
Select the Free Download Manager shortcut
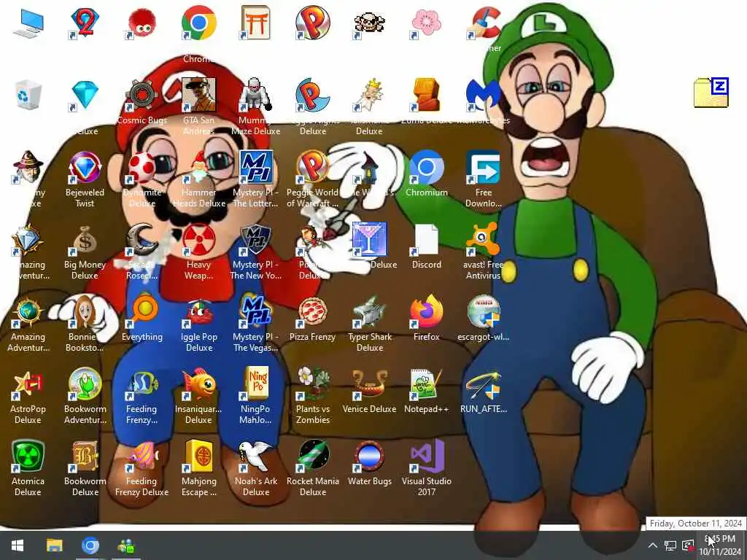(x=483, y=168)
